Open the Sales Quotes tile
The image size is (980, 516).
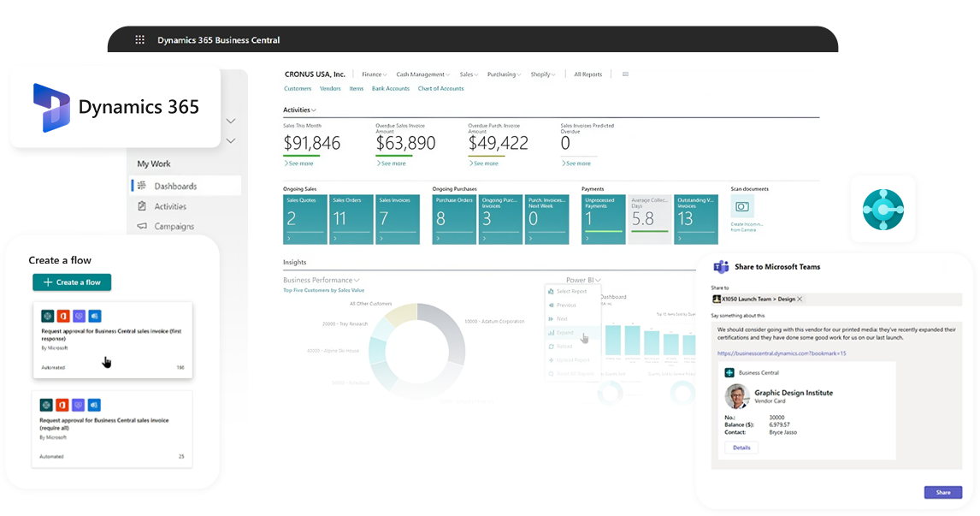[305, 219]
